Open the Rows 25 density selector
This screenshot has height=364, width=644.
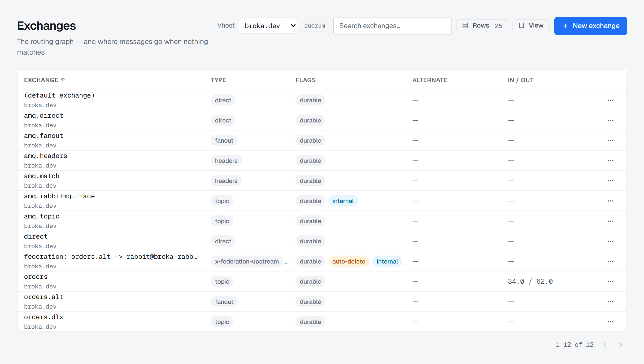pos(482,26)
